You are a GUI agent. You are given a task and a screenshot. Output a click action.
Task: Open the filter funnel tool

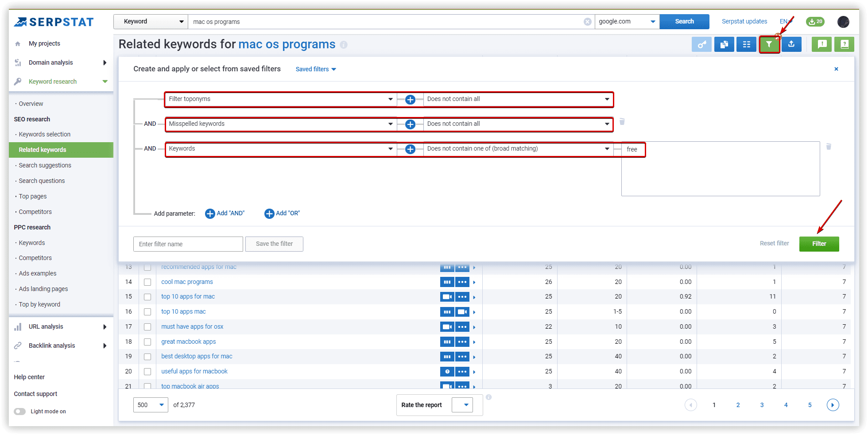[x=769, y=44]
